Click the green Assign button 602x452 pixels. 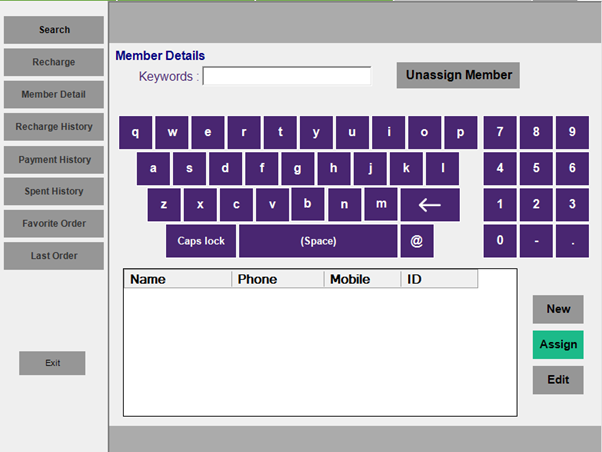(558, 344)
